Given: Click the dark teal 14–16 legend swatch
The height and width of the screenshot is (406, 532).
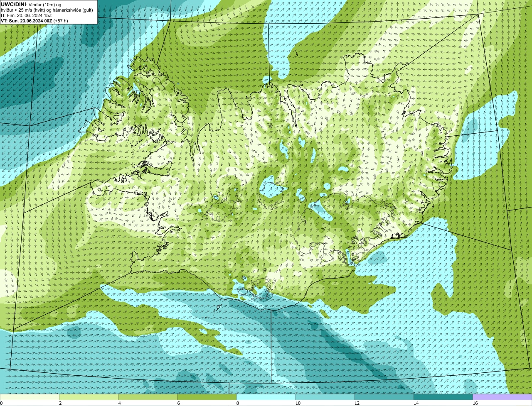Looking at the screenshot, I should (x=443, y=397).
